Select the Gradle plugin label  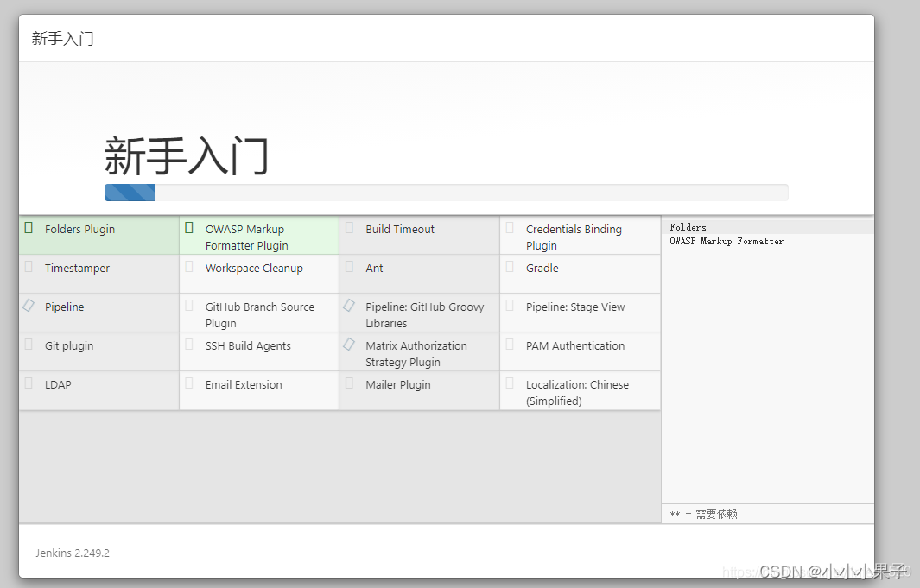click(542, 268)
